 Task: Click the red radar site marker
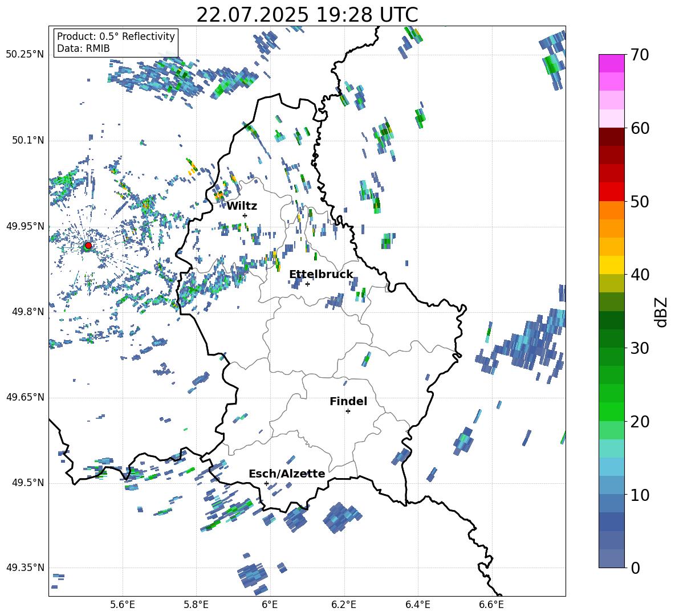(x=88, y=246)
